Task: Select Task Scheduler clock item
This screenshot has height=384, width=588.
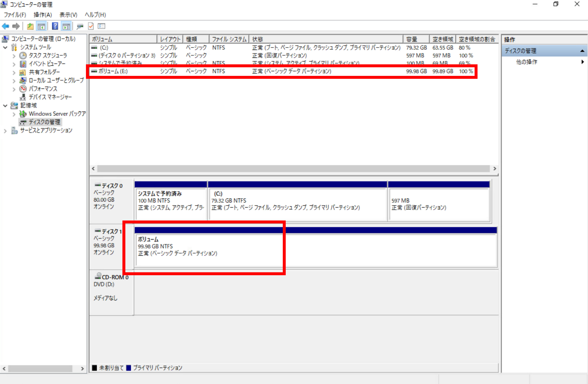Action: 48,56
